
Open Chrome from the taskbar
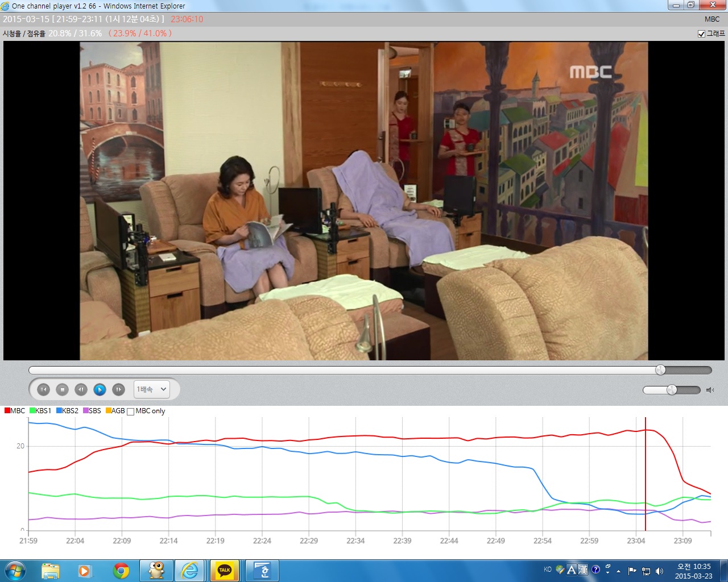pyautogui.click(x=121, y=570)
